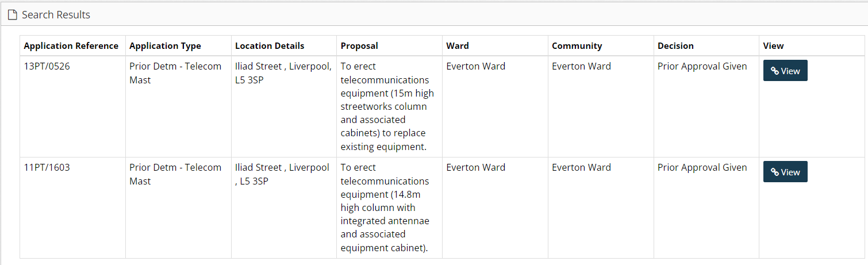Click the Ward column header
868x265 pixels.
[457, 46]
